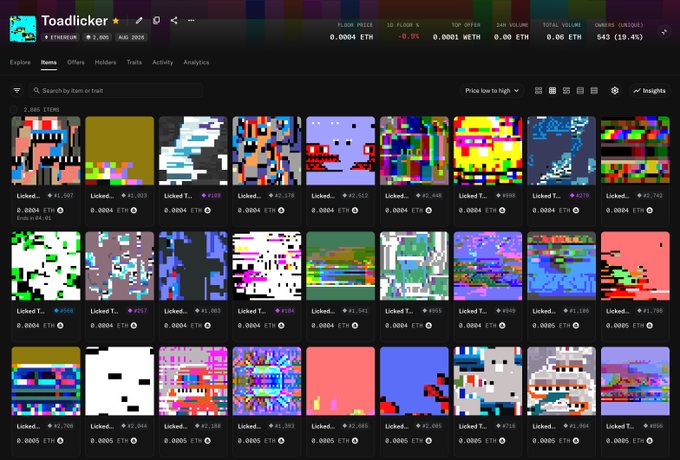Open the thumbnail of item #1,798

tap(635, 266)
